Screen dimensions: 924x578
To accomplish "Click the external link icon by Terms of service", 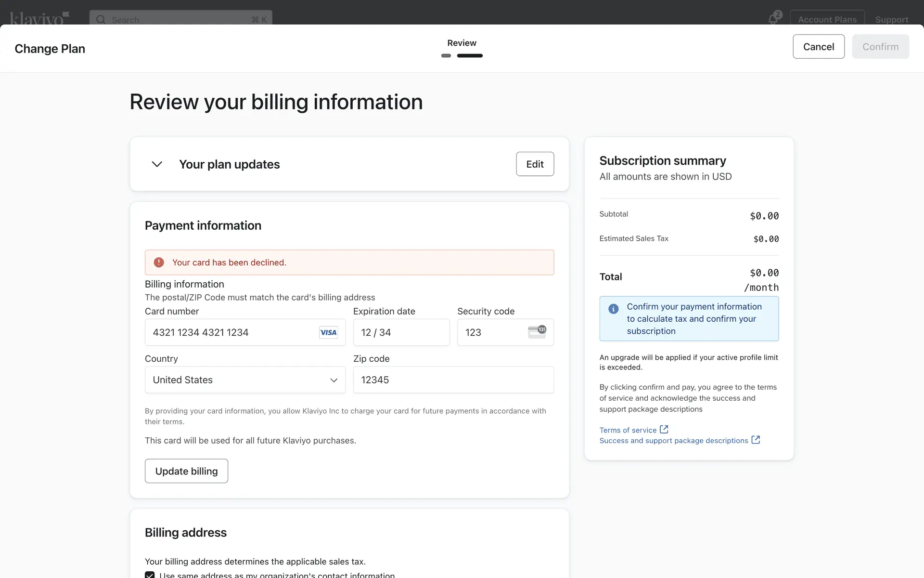I will click(664, 429).
